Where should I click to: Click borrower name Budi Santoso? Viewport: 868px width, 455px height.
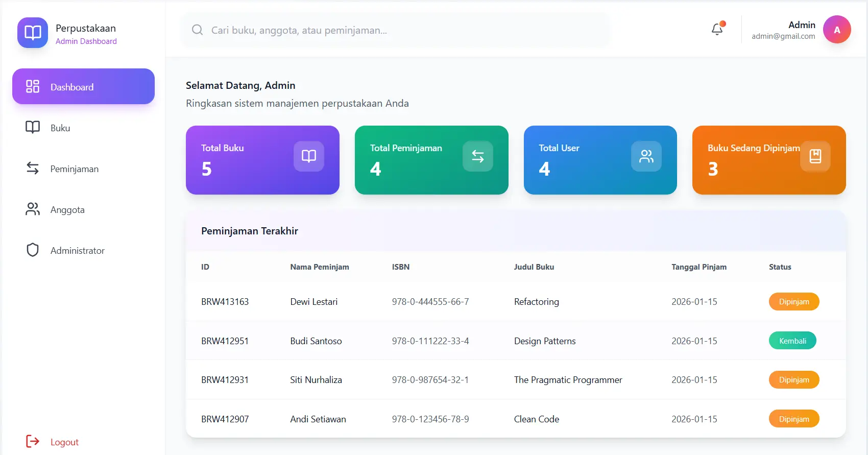click(x=316, y=341)
